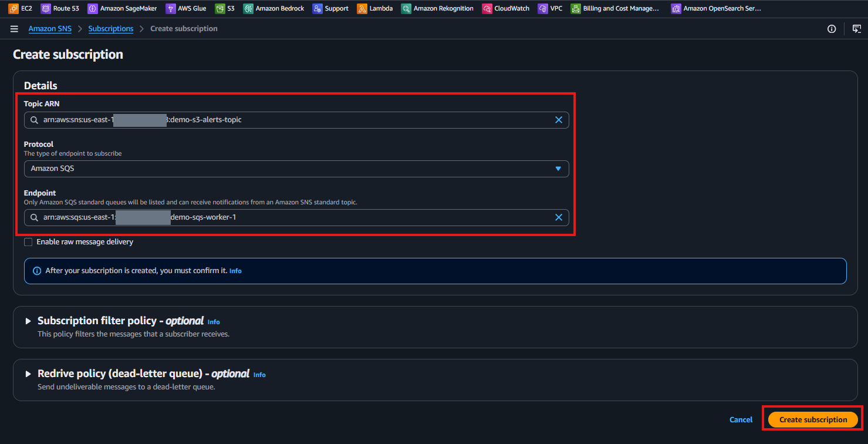Click the Create subscription page heading
Viewport: 868px width, 444px height.
(68, 55)
